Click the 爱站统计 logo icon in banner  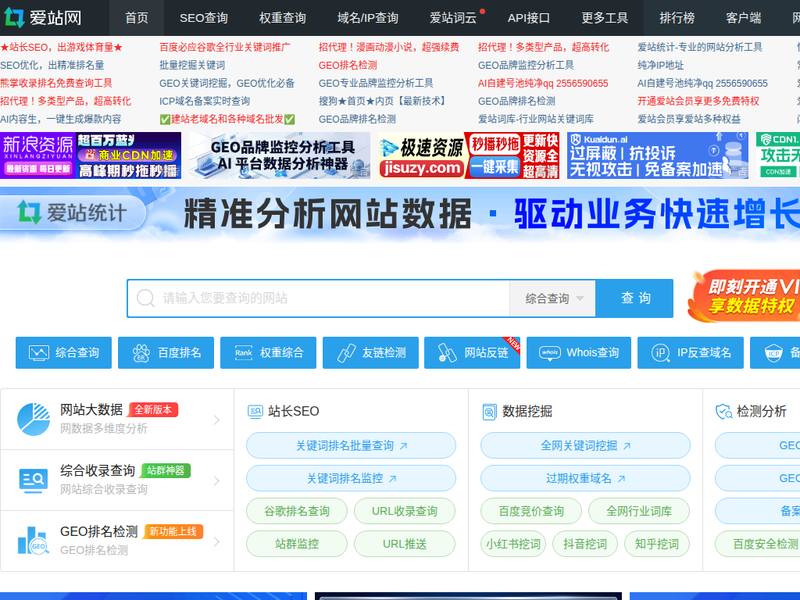29,212
